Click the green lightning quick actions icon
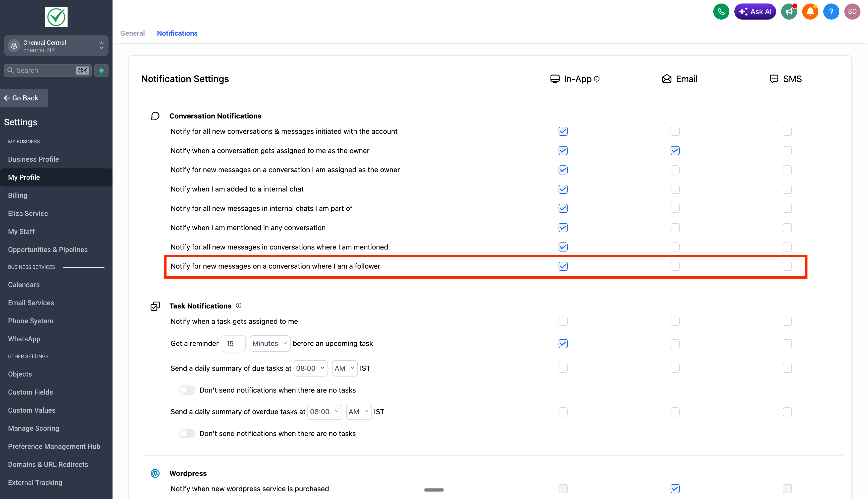The image size is (868, 499). (x=101, y=70)
